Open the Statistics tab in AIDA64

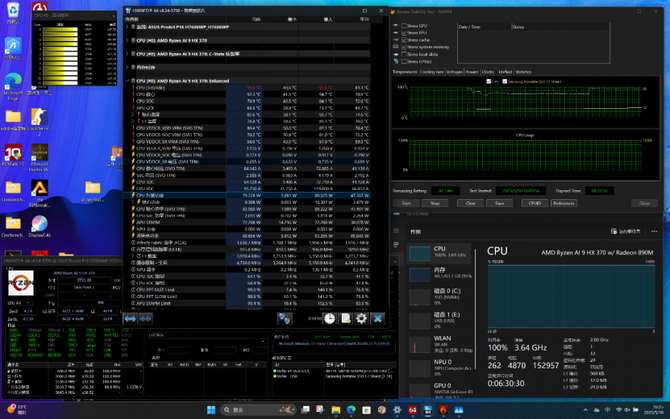(523, 72)
